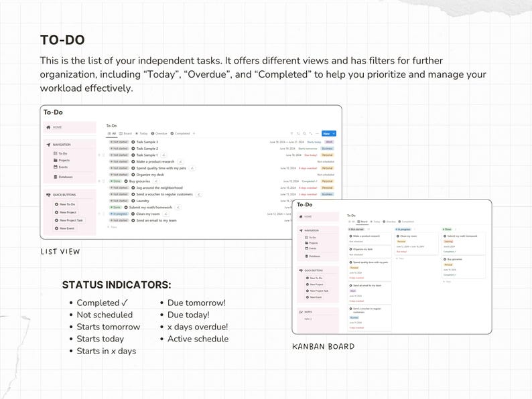Open the Clean my room kanban card
This screenshot has height=399, width=532.
417,244
